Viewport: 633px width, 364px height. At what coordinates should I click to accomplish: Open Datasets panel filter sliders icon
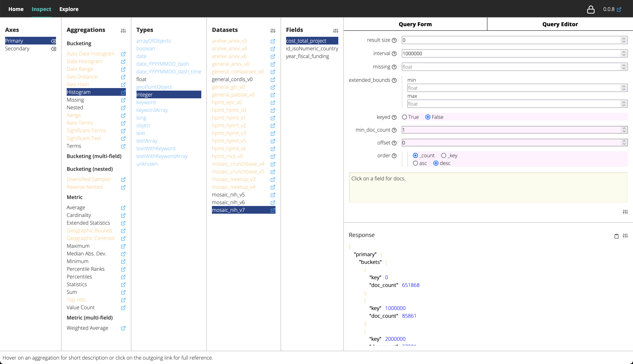[273, 31]
